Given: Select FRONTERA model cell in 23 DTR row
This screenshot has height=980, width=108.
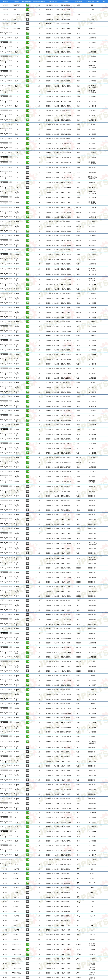Looking at the screenshot, I should (16, 959).
